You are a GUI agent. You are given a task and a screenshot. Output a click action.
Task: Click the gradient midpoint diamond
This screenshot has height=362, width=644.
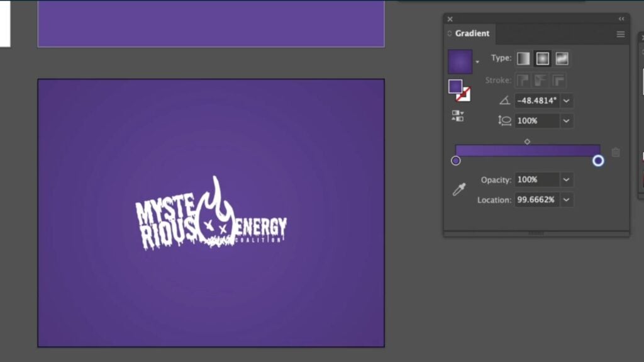[x=527, y=142]
